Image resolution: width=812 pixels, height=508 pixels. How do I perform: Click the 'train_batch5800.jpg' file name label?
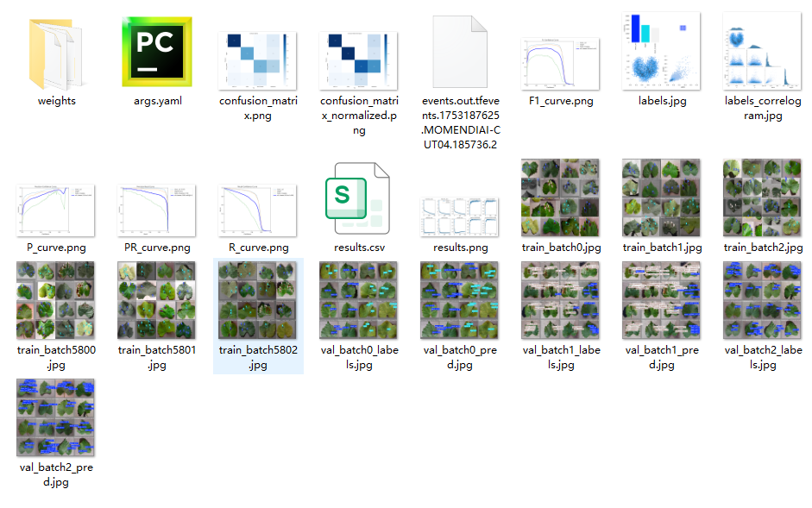[x=56, y=357]
